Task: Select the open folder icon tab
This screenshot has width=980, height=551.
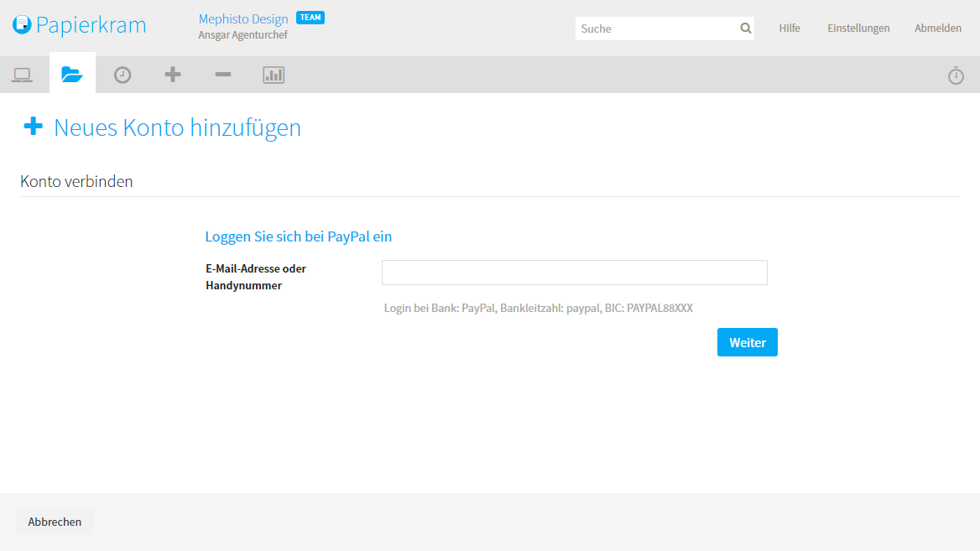Action: tap(72, 75)
